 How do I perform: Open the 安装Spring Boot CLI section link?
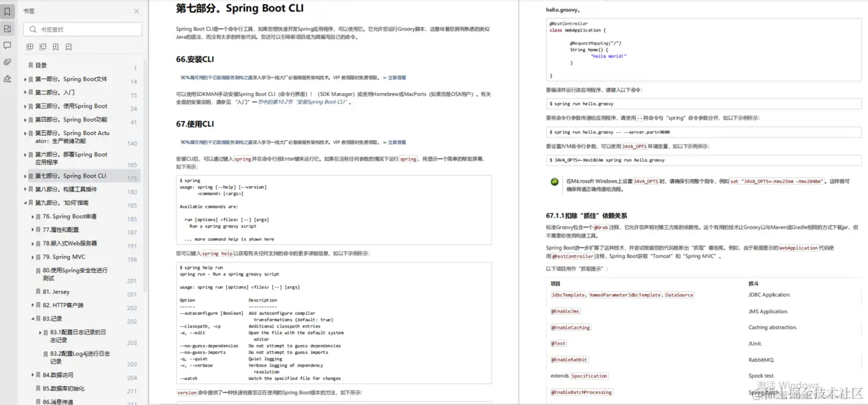(303, 101)
